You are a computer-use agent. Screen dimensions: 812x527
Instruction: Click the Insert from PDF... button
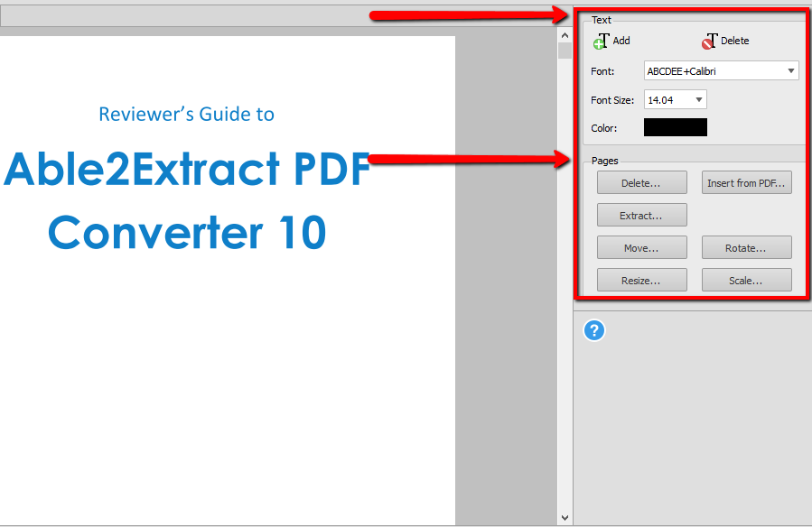coord(746,182)
